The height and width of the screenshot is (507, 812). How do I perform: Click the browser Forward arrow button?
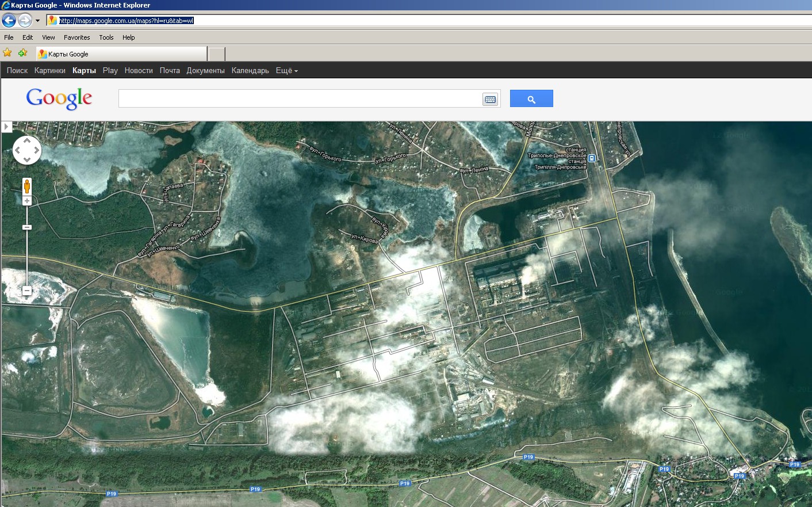point(25,21)
